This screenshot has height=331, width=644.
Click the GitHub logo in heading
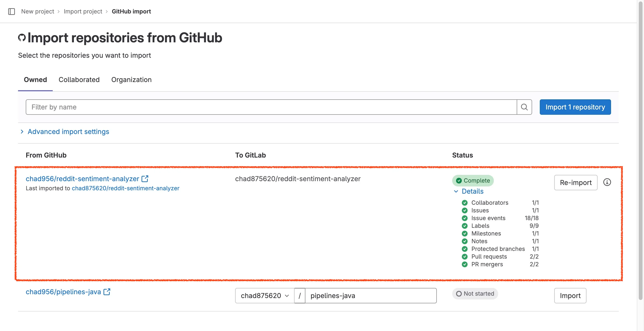22,38
